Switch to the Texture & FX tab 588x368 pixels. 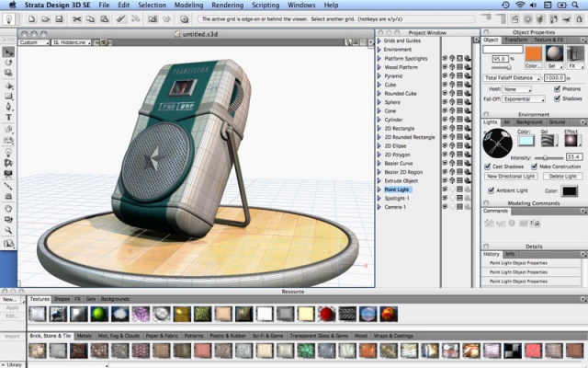tap(548, 40)
